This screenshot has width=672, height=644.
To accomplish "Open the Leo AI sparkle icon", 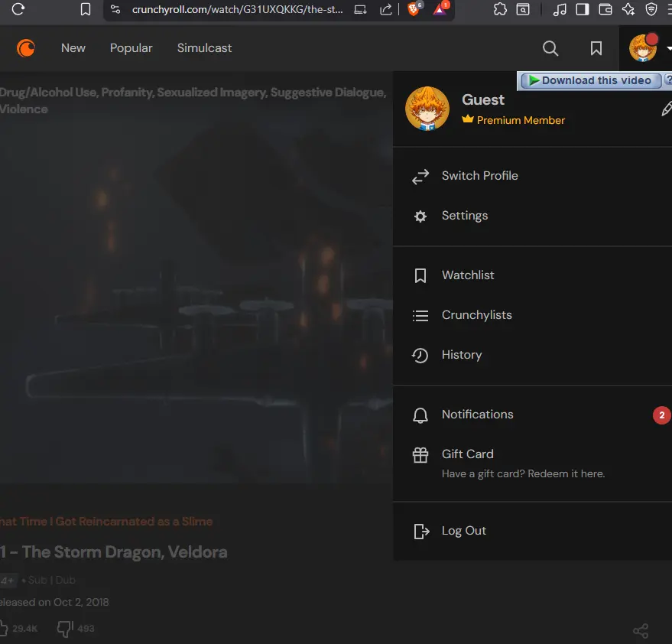I will coord(628,9).
